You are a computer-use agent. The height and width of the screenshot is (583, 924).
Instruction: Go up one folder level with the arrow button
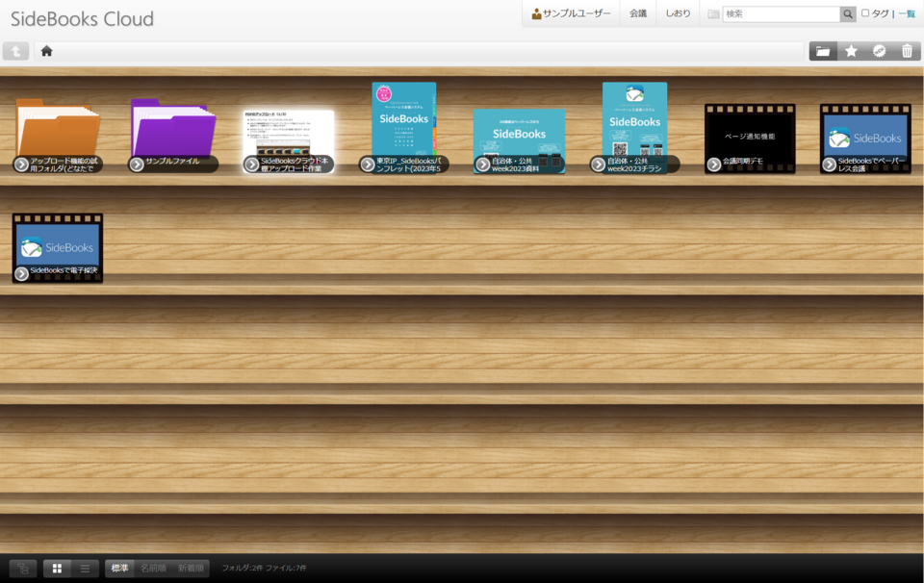tap(16, 51)
